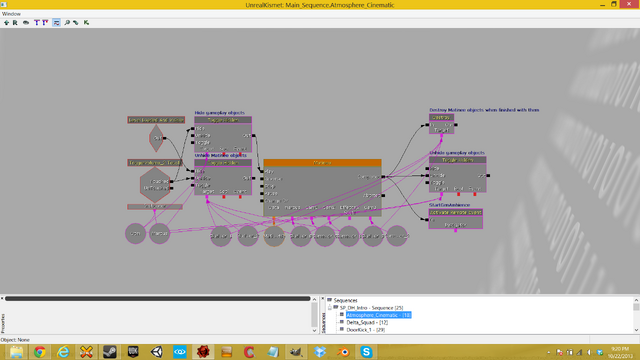640x360 pixels.
Task: Select Delta_Squad sequence in tree
Action: coord(367,322)
